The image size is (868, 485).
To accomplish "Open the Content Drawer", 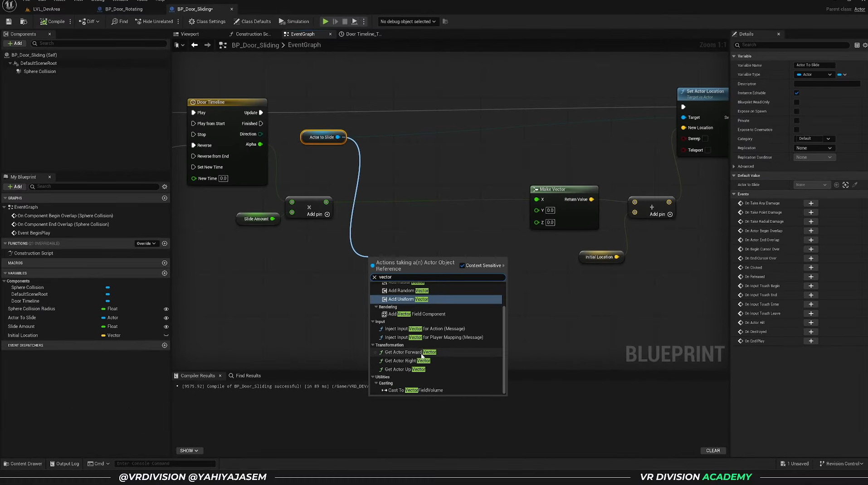I will pos(23,464).
